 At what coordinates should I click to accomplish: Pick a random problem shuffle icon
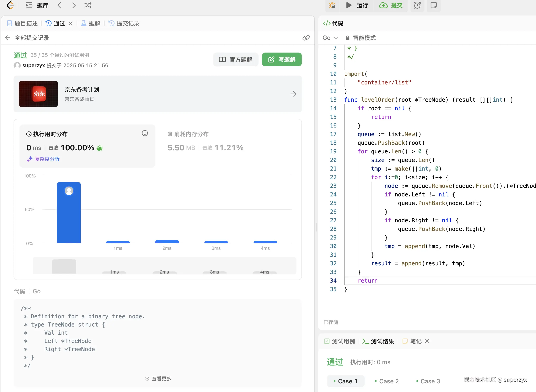88,5
